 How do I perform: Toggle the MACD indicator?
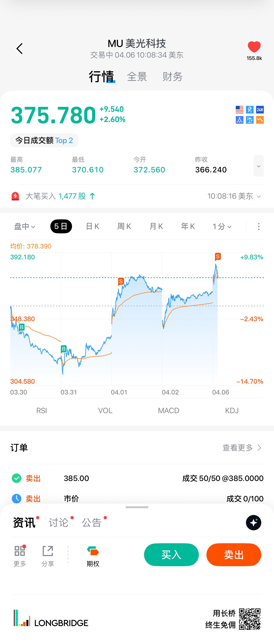point(168,410)
